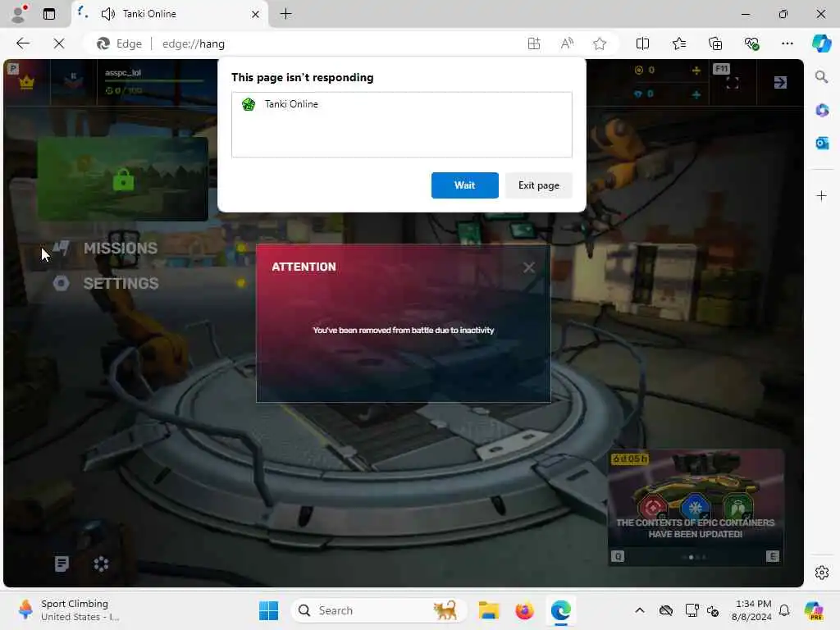Viewport: 840px width, 630px height.
Task: Click the plus beside the crystal balance
Action: point(696,94)
